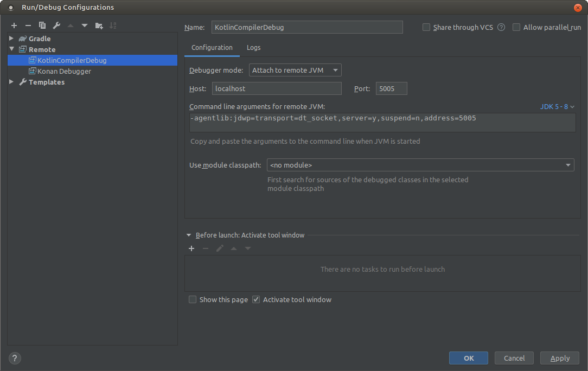Switch to Configuration tab
The height and width of the screenshot is (371, 588).
(x=212, y=48)
